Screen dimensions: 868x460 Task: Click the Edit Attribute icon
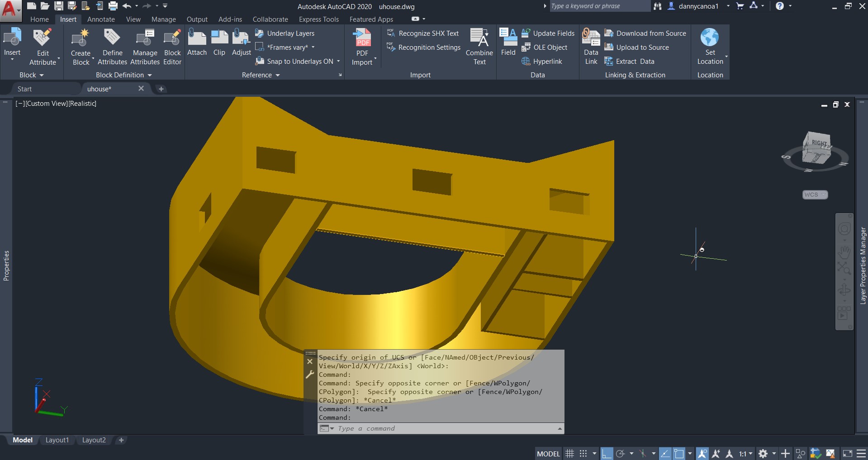click(x=43, y=38)
